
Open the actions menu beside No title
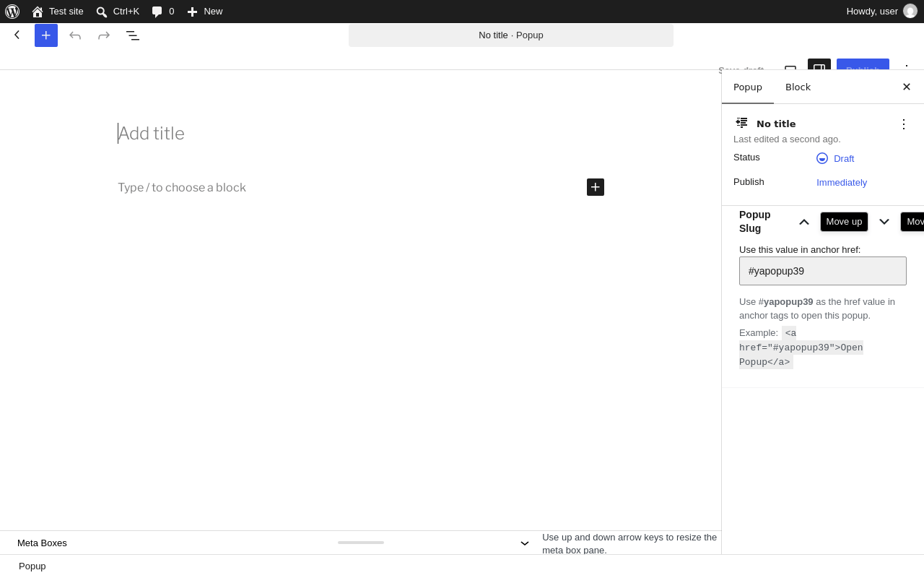[x=904, y=124]
